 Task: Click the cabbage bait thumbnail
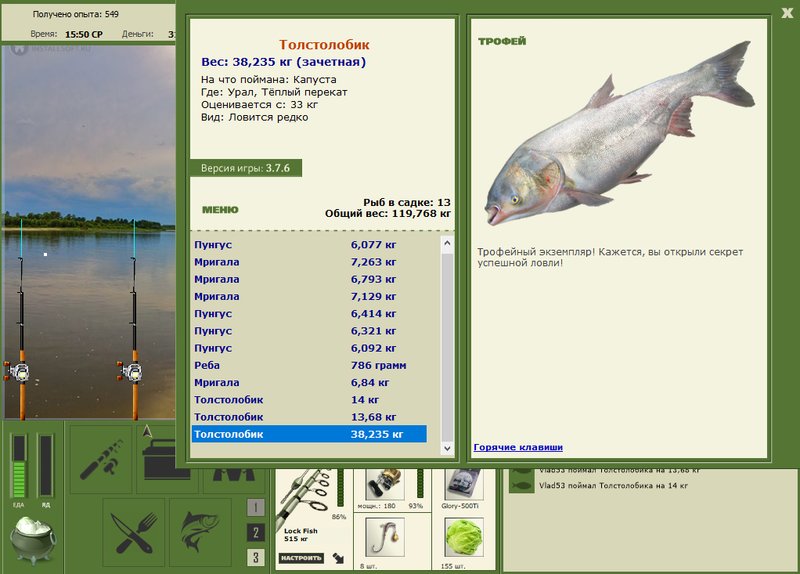click(x=464, y=537)
